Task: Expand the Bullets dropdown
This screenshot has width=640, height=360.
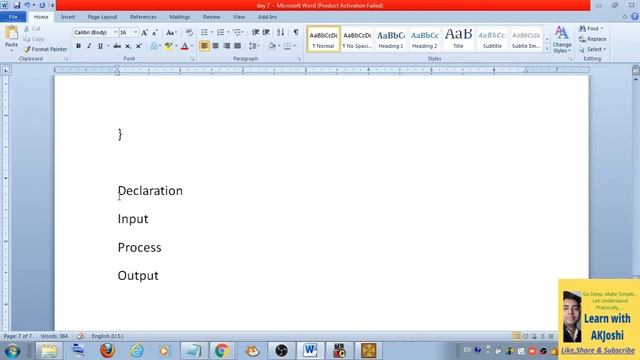Action: coord(212,32)
